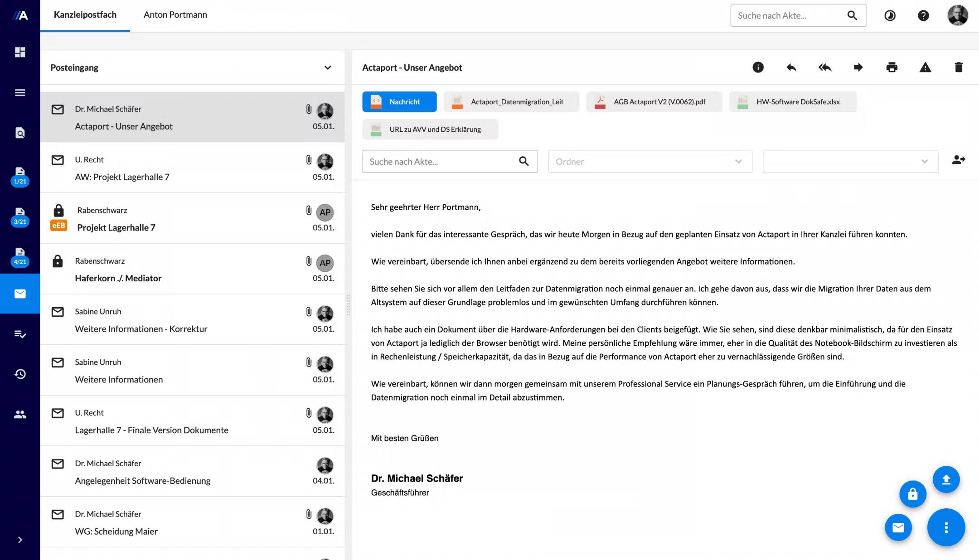Expand the sidebar with the bottom chevron
This screenshot has height=560, width=979.
coord(20,540)
